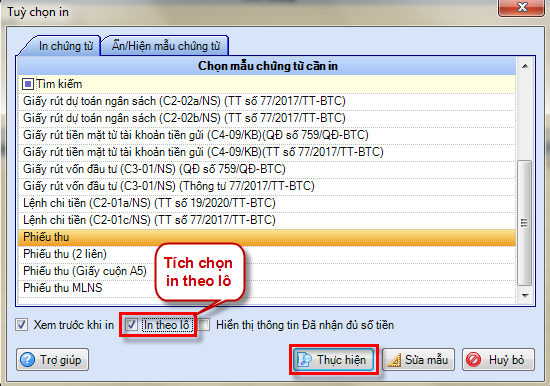Select Phiếu thu (Giấy cuộn A5) template
The image size is (550, 386).
[267, 271]
